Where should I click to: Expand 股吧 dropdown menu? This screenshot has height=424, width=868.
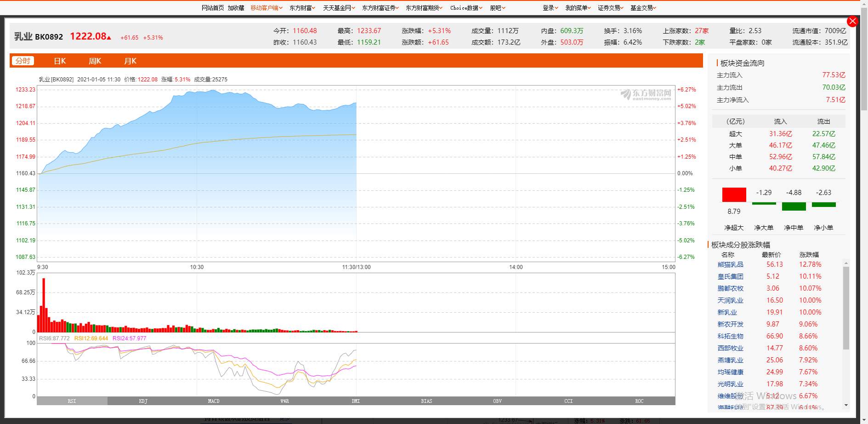(498, 8)
